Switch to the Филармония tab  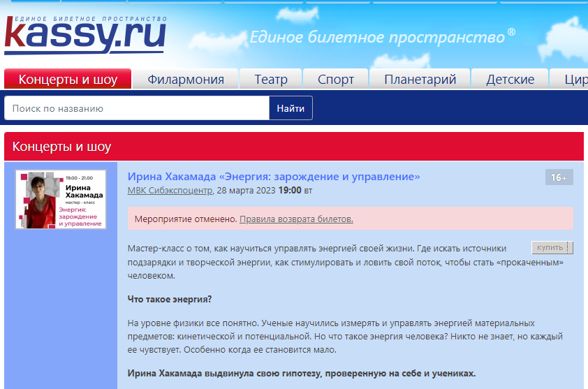click(186, 80)
